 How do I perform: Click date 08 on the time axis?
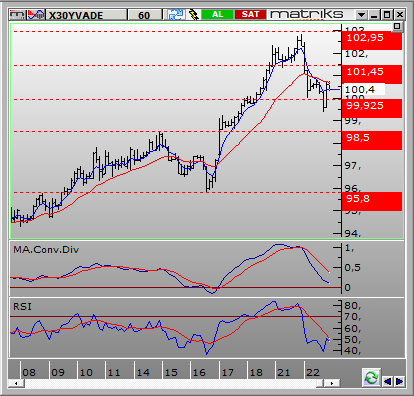[x=29, y=372]
